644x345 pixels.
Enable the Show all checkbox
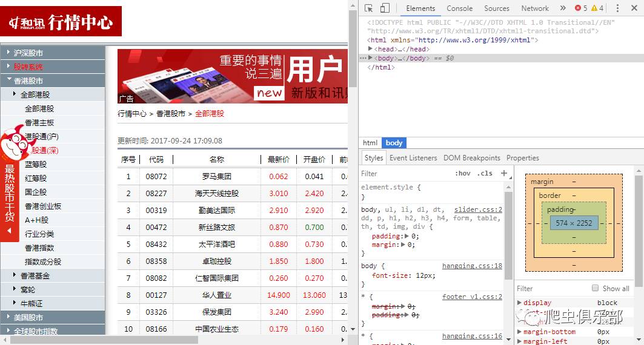tap(595, 288)
